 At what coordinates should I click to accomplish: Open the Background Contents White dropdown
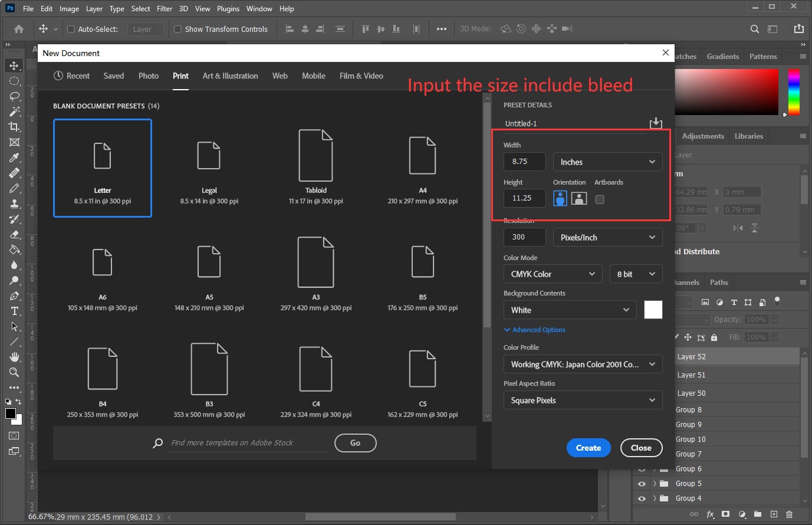tap(570, 310)
